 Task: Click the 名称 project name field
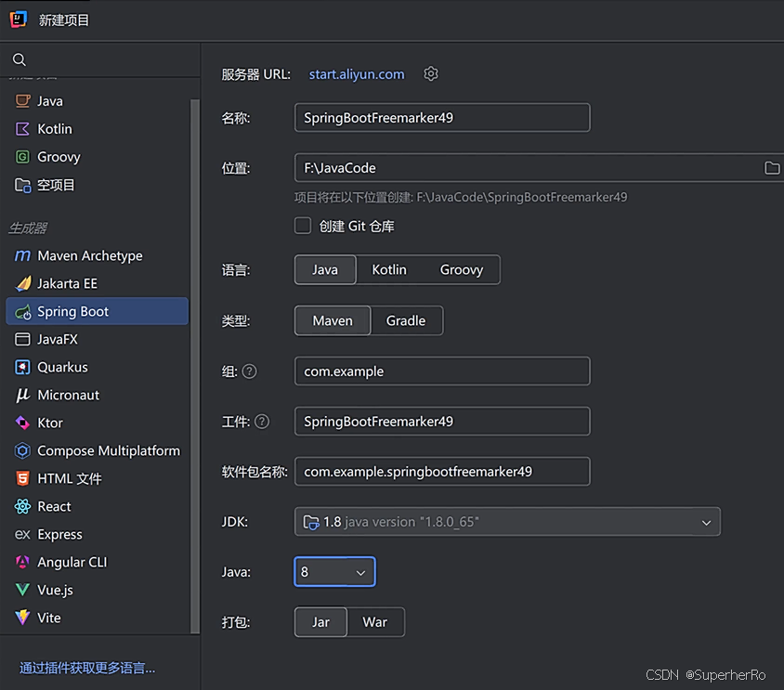(x=442, y=118)
